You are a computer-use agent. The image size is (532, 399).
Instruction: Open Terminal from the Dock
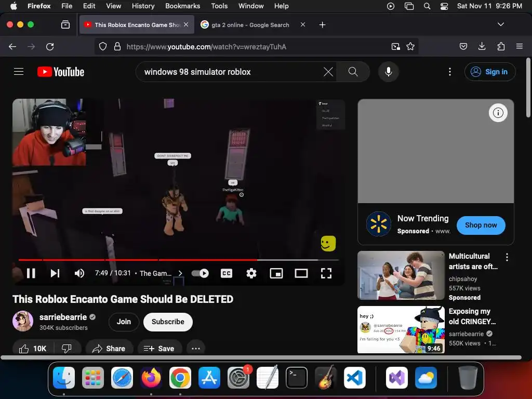point(297,378)
